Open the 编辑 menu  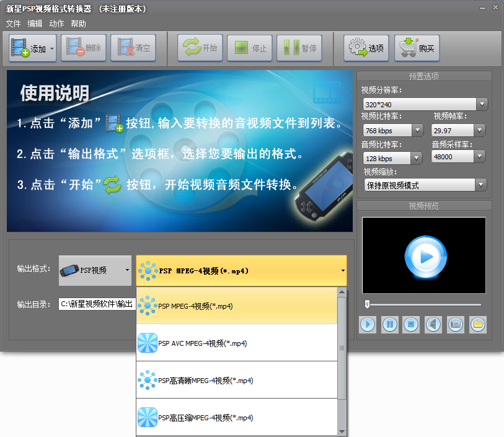coord(35,24)
